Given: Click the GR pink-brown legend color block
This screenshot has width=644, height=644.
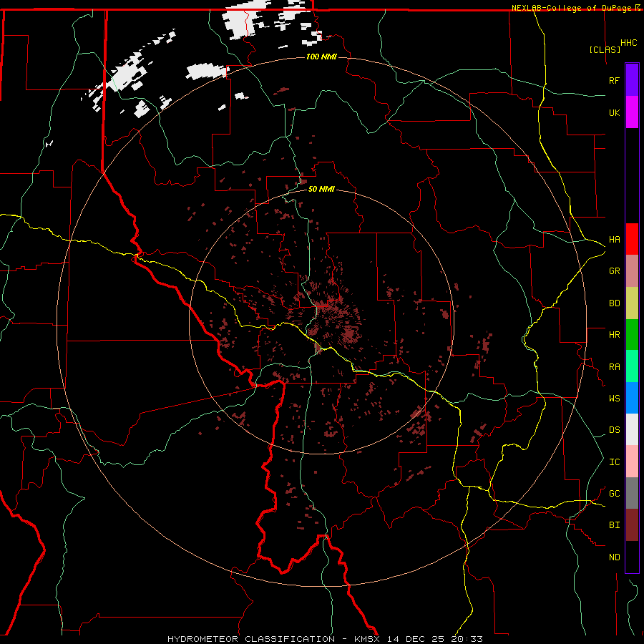Looking at the screenshot, I should [632, 271].
